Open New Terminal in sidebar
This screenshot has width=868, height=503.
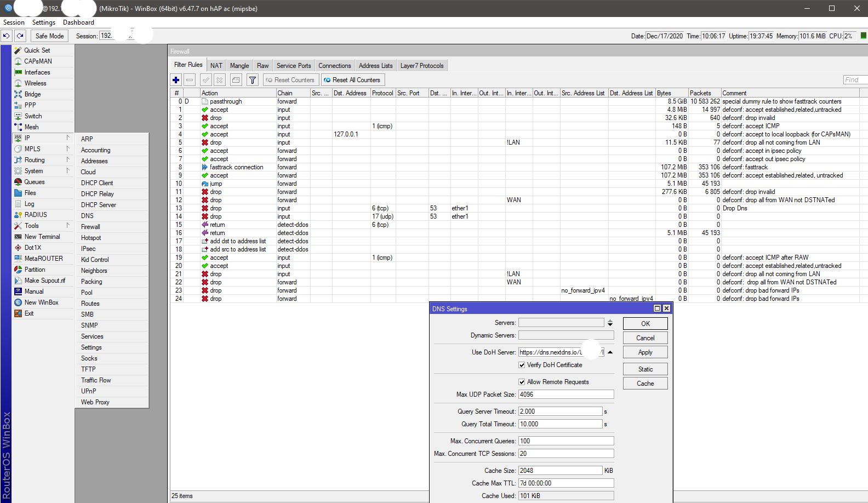tap(42, 237)
